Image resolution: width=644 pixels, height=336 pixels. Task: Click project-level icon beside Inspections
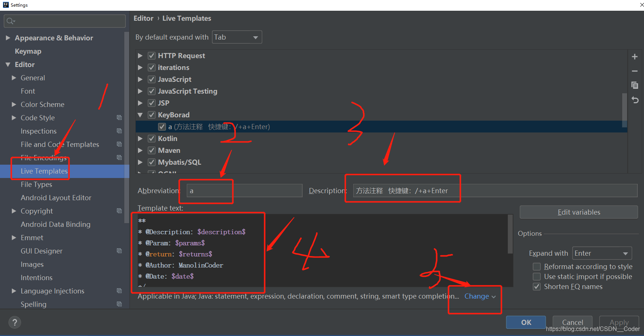[x=119, y=131]
